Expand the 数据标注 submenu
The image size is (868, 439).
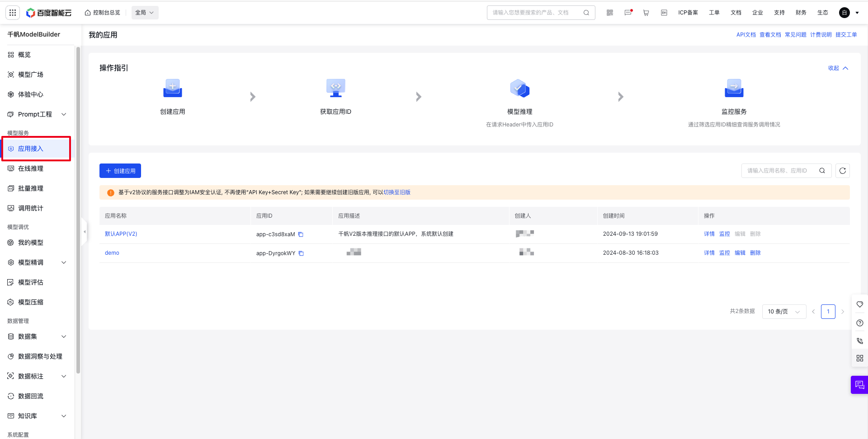(64, 376)
